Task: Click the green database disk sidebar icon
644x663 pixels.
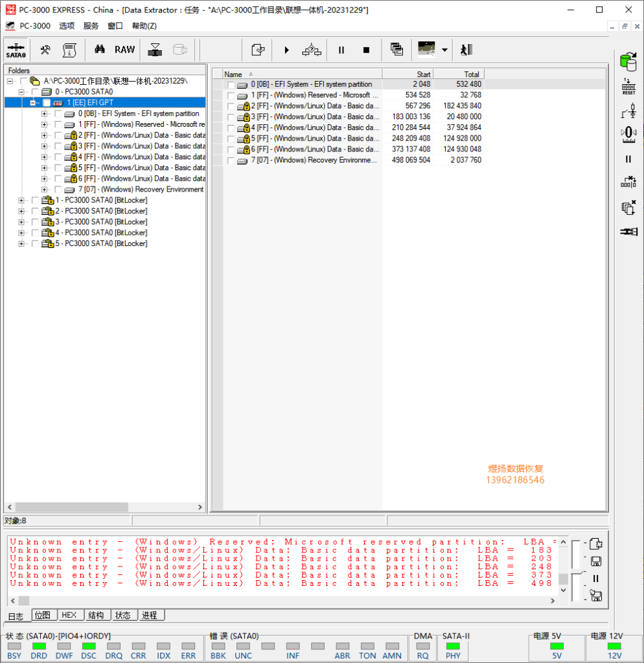Action: [628, 62]
